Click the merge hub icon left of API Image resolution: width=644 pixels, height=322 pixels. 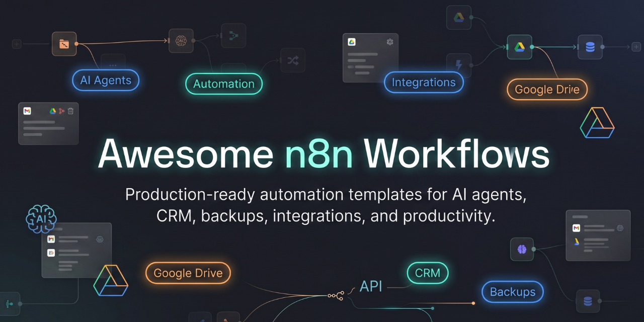(x=336, y=295)
